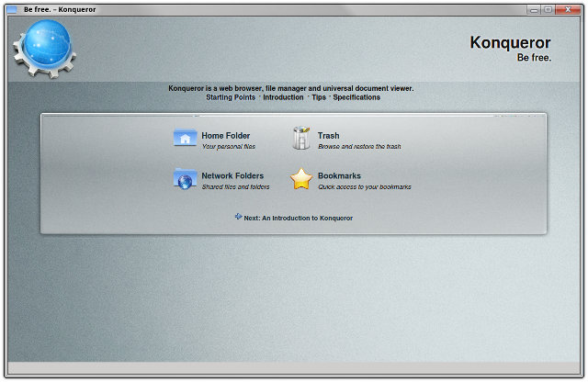Click 'Browse and restore the trash' text
Image resolution: width=588 pixels, height=382 pixels.
(359, 147)
